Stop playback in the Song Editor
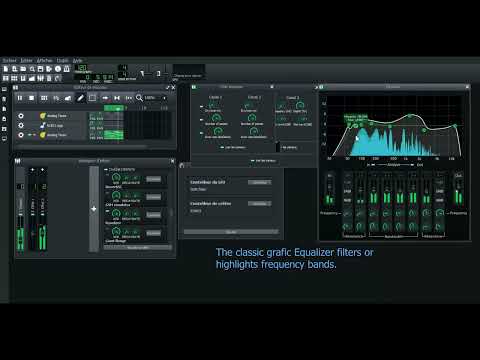Image resolution: width=480 pixels, height=360 pixels. pyautogui.click(x=32, y=98)
